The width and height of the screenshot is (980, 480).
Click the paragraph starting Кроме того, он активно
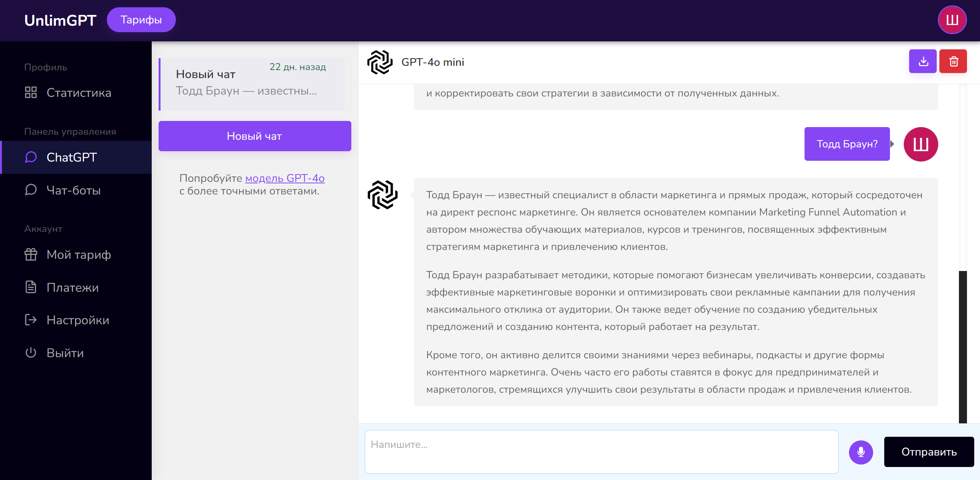pyautogui.click(x=669, y=372)
